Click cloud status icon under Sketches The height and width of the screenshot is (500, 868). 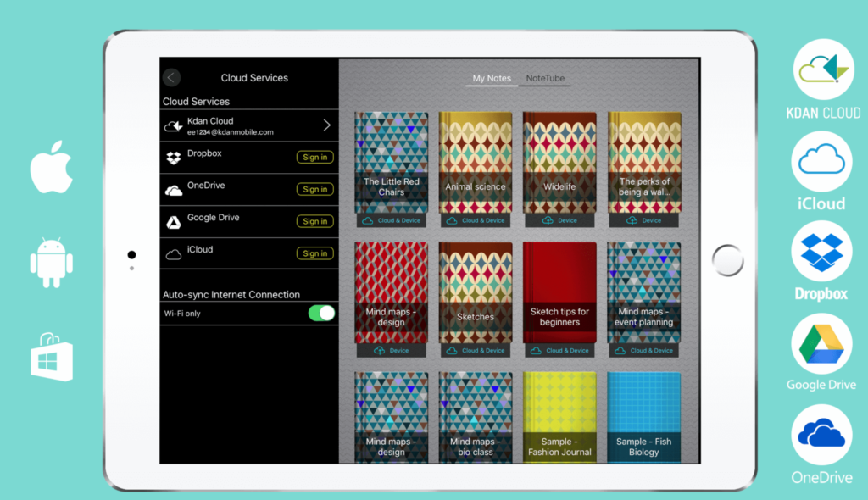click(452, 351)
